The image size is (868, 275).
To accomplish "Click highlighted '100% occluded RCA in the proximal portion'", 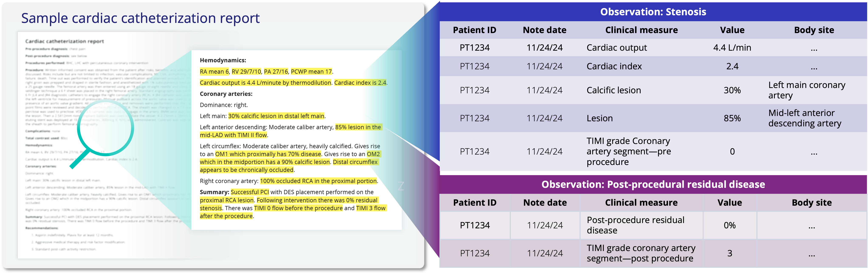I will 318,181.
